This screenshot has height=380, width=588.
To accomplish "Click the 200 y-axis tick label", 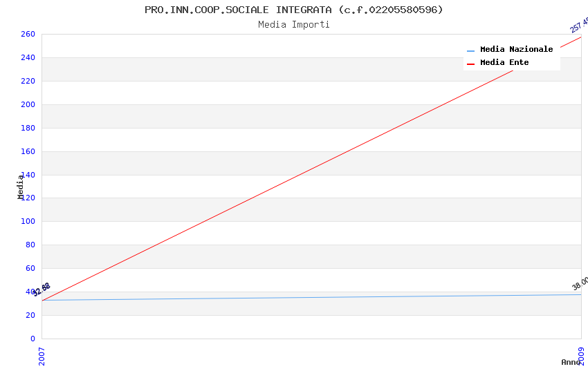I will tap(28, 104).
